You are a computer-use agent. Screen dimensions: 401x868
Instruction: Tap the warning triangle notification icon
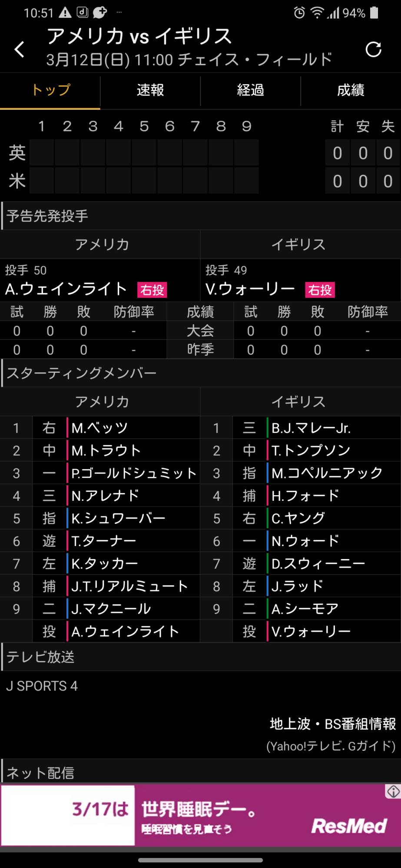click(x=65, y=13)
